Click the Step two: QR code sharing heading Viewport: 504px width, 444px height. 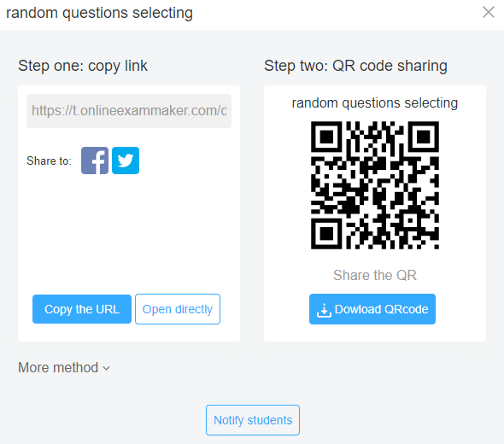[x=355, y=66]
